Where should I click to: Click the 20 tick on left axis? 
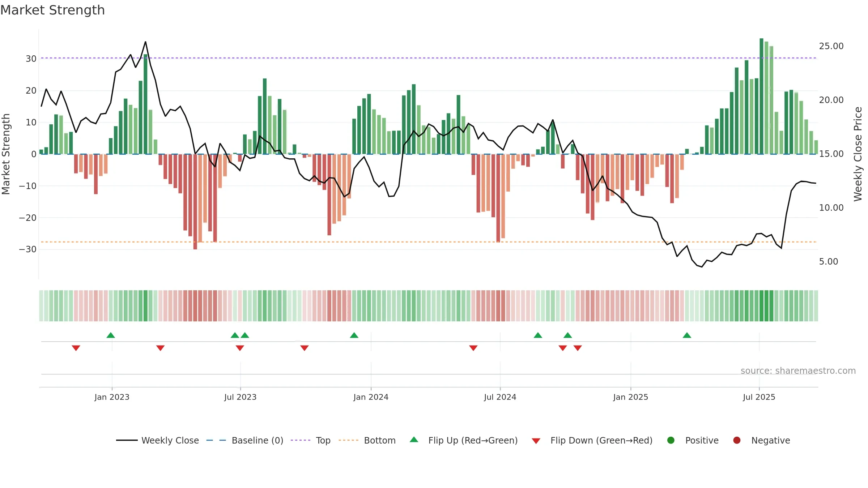[x=31, y=90]
